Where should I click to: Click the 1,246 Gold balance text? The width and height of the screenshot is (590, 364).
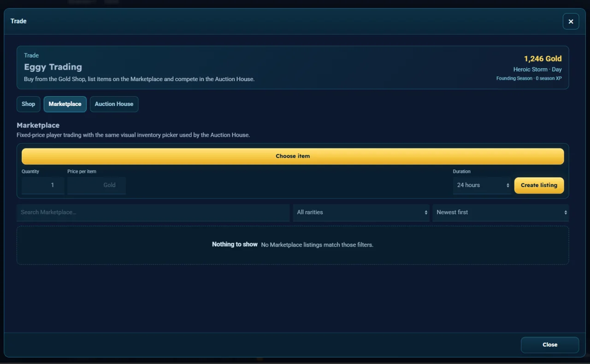pos(543,59)
